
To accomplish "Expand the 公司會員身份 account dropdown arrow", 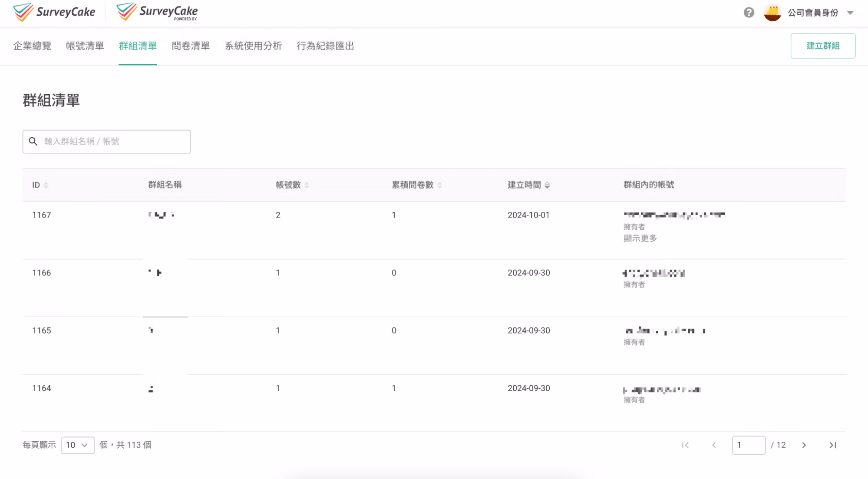I will (850, 13).
